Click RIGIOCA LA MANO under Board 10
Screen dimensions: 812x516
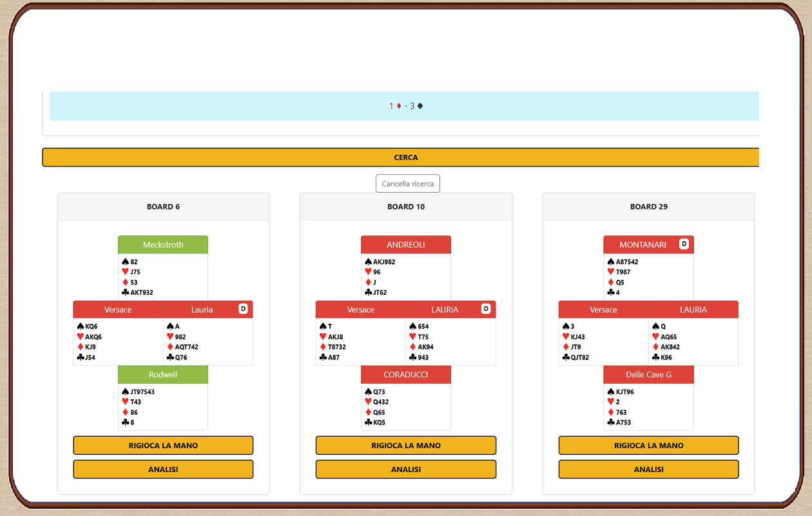click(406, 445)
